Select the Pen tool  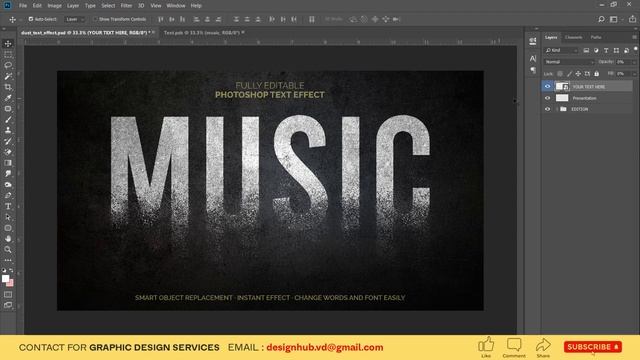(8, 196)
